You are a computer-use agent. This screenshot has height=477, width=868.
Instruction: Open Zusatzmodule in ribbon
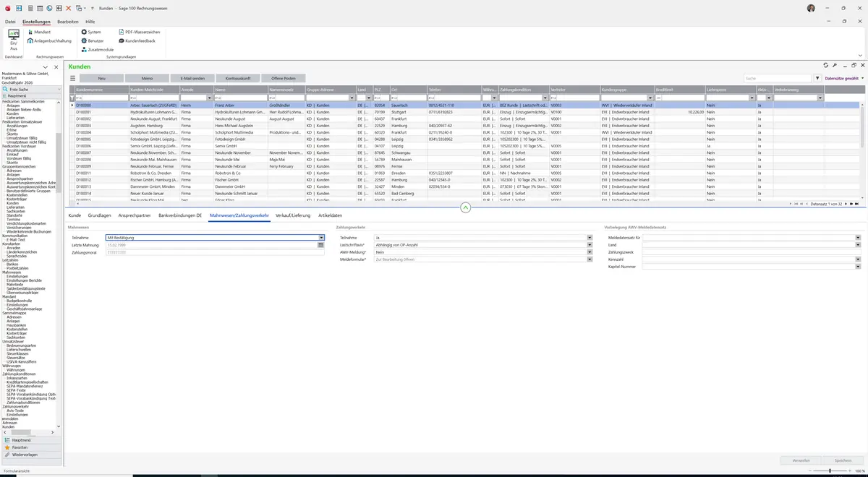(x=97, y=49)
